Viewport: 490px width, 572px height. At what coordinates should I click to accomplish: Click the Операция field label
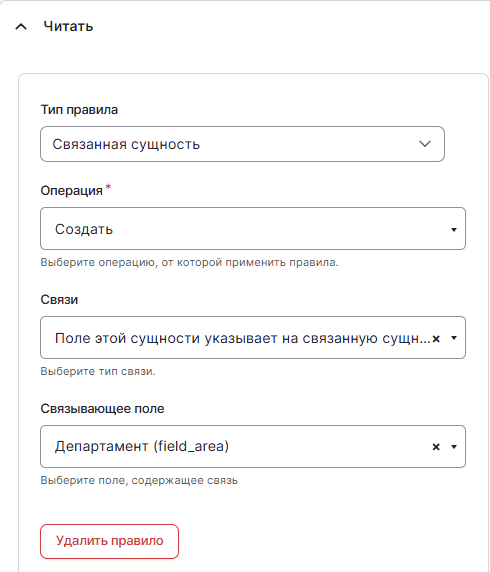pyautogui.click(x=72, y=191)
